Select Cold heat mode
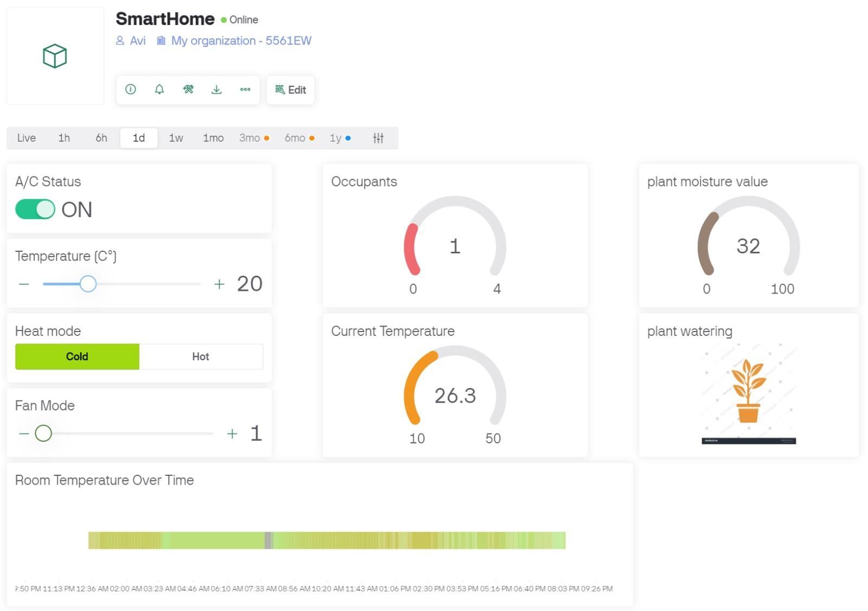This screenshot has height=611, width=868. coord(77,357)
